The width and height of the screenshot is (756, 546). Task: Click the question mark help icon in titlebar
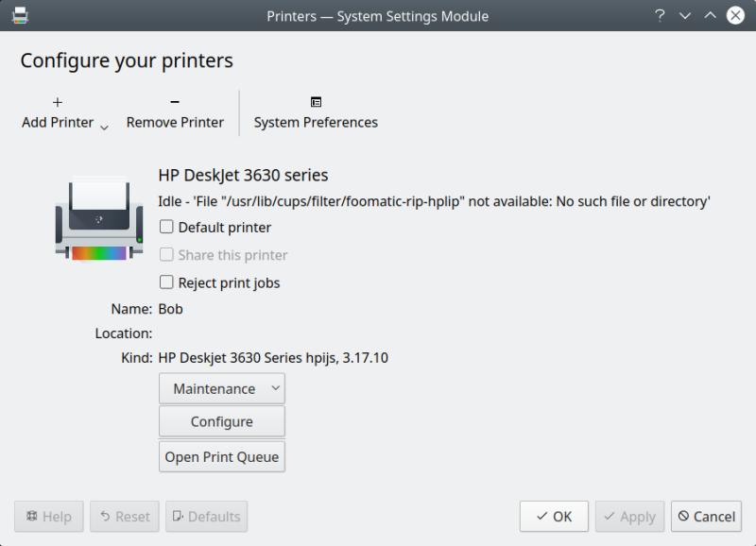[x=659, y=16]
